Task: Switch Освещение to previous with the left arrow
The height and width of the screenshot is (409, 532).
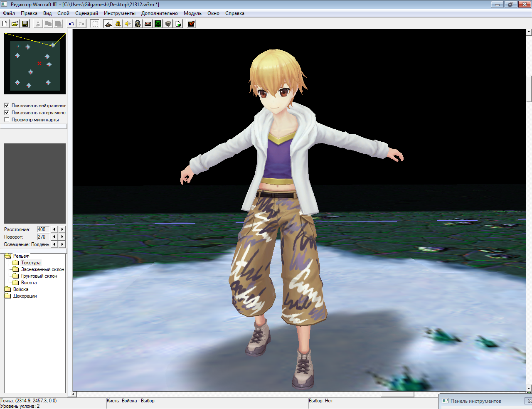Action: pyautogui.click(x=54, y=244)
